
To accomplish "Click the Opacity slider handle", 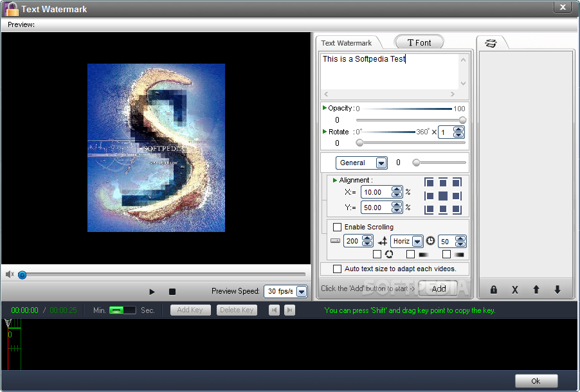I will coord(462,120).
